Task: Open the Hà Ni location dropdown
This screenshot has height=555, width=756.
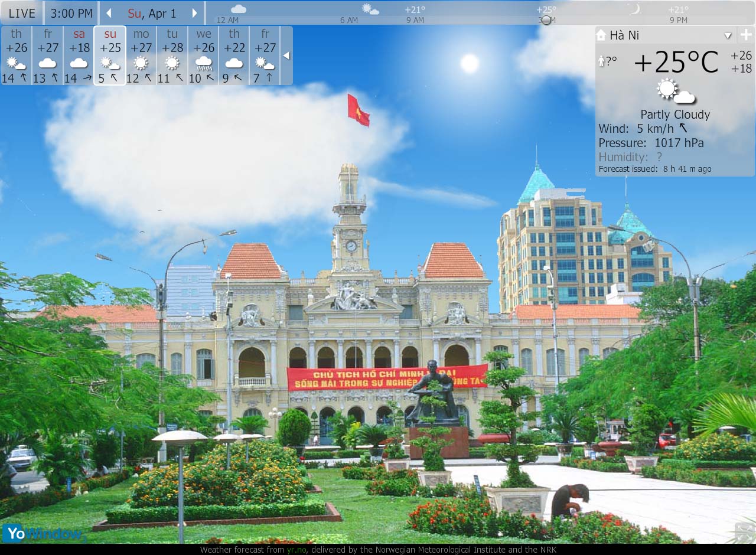Action: click(x=728, y=35)
